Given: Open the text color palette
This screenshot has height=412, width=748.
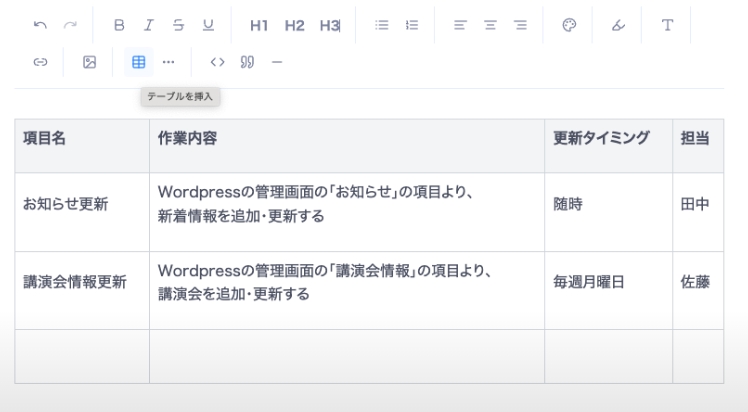Looking at the screenshot, I should click(569, 25).
